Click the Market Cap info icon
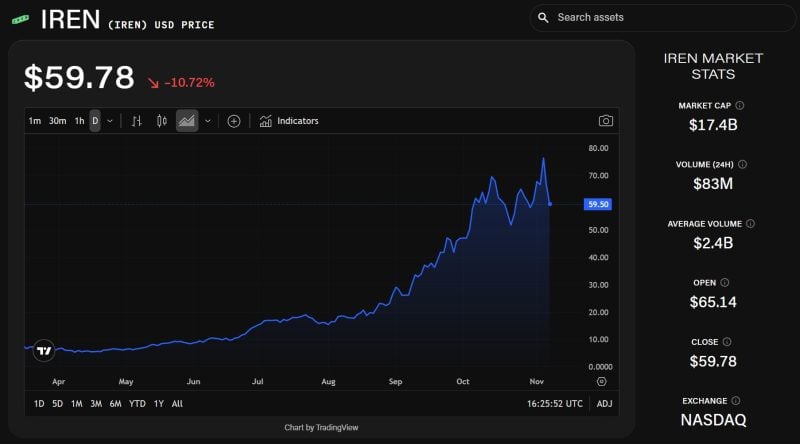Screen dimensions: 800x444 pyautogui.click(x=740, y=105)
